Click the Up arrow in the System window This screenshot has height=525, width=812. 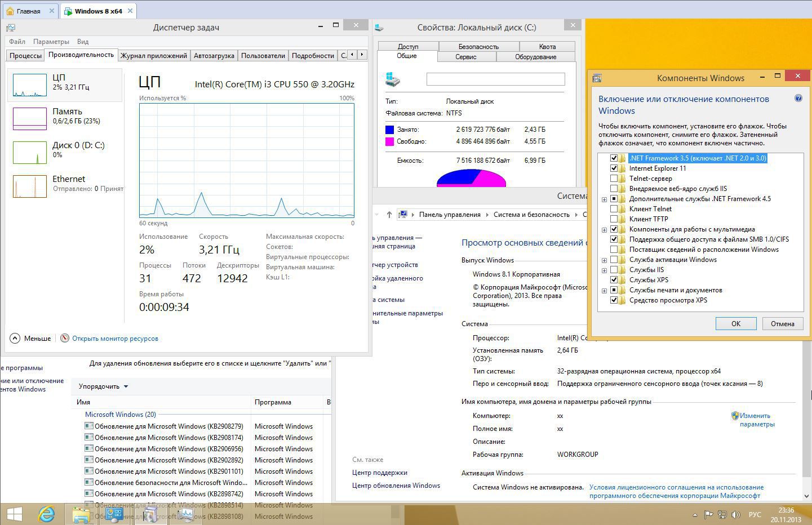(x=389, y=215)
